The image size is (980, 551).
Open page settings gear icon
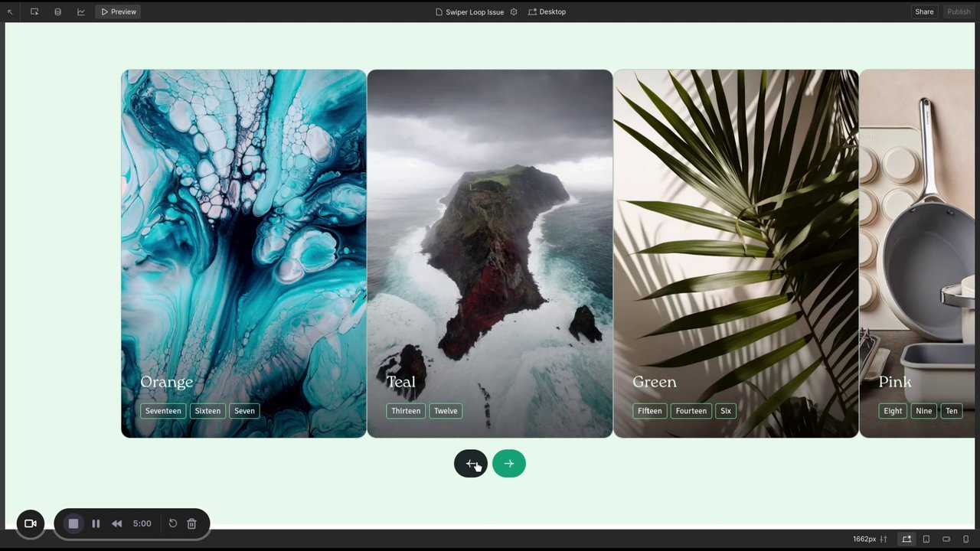point(514,11)
